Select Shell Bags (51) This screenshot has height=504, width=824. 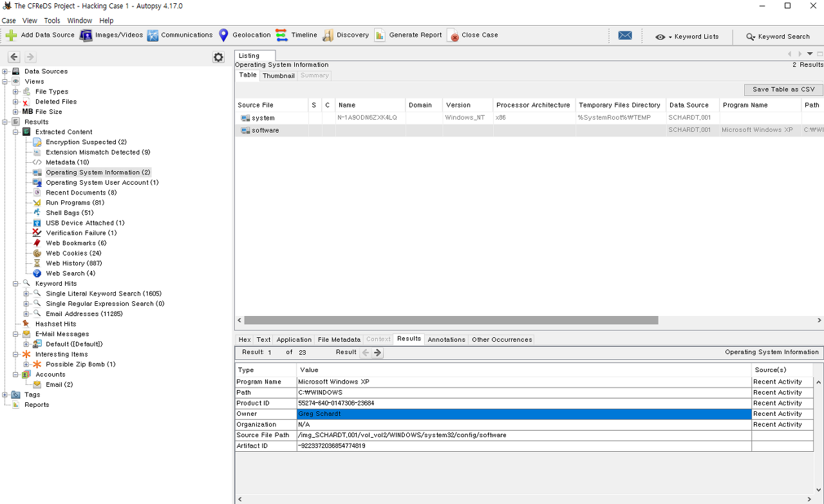click(70, 213)
